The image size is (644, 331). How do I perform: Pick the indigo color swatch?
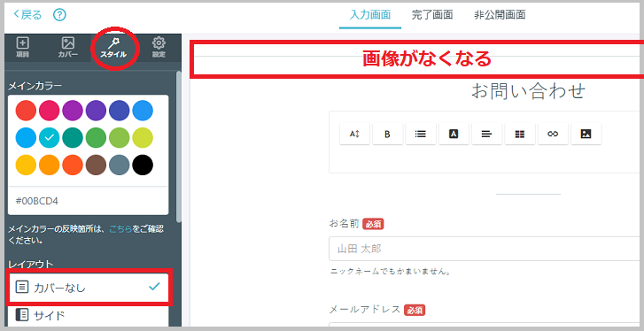tap(120, 111)
